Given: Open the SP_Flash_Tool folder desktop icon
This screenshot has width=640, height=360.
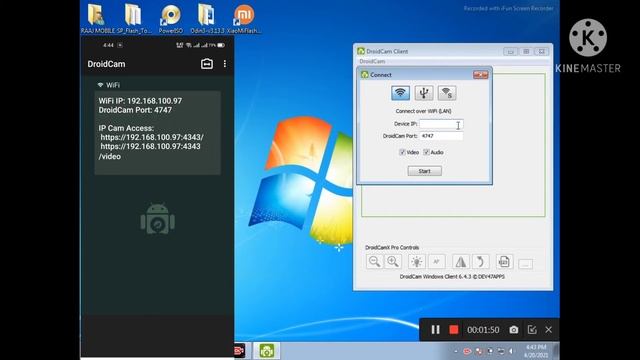Looking at the screenshot, I should pos(133,19).
